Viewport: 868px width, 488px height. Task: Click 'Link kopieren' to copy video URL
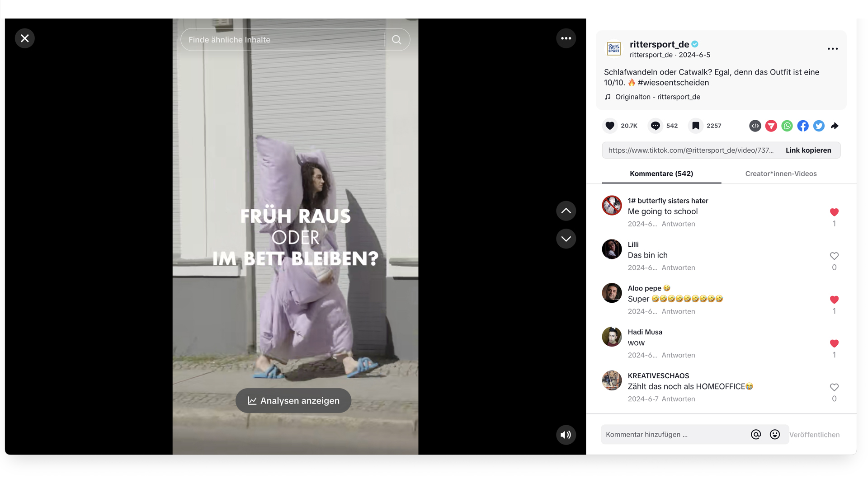[x=808, y=150]
